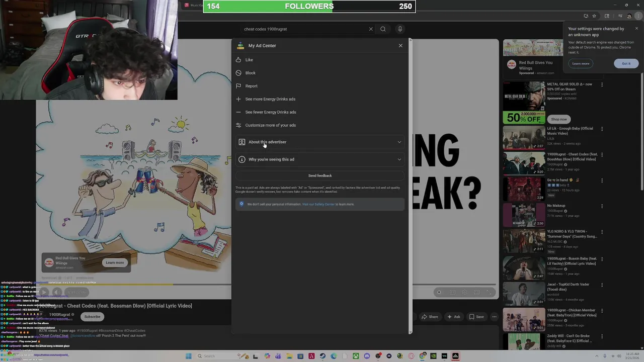Open the Visit our Safety Center link
Screen dimensions: 644x362
318,204
